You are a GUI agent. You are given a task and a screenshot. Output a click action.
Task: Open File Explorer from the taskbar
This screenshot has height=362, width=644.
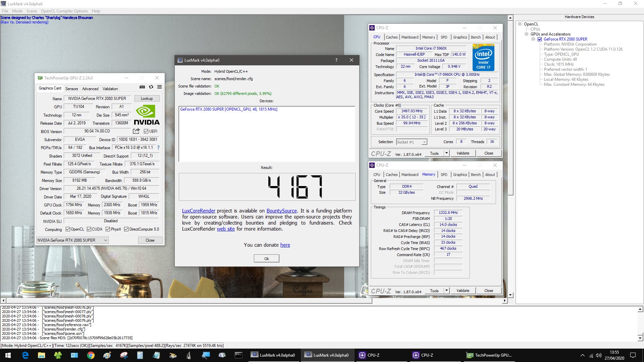pyautogui.click(x=42, y=355)
